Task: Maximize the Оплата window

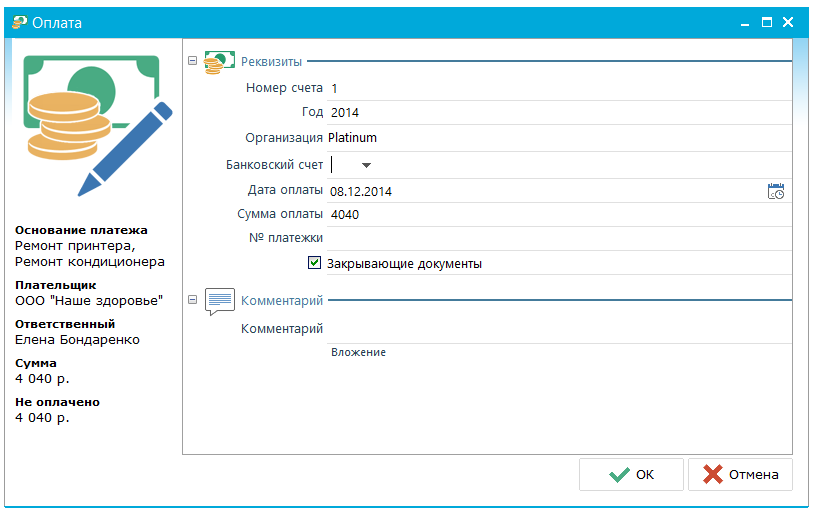Action: 767,22
